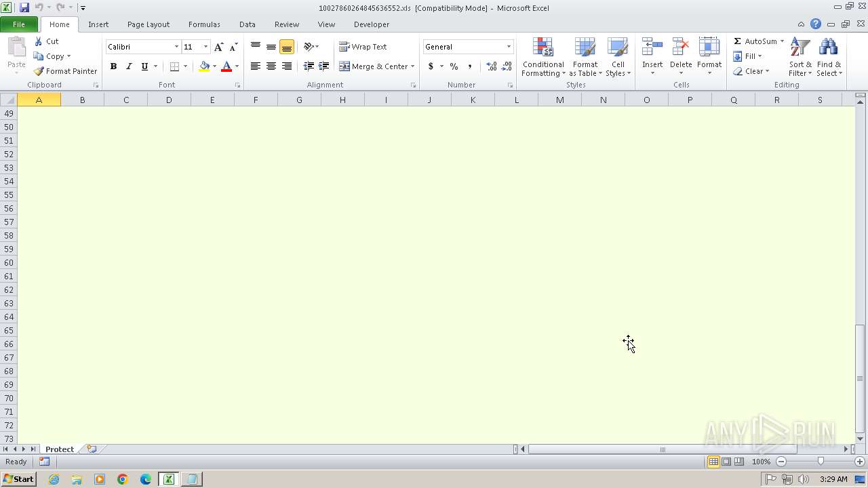Open Format as Table gallery

[585, 58]
